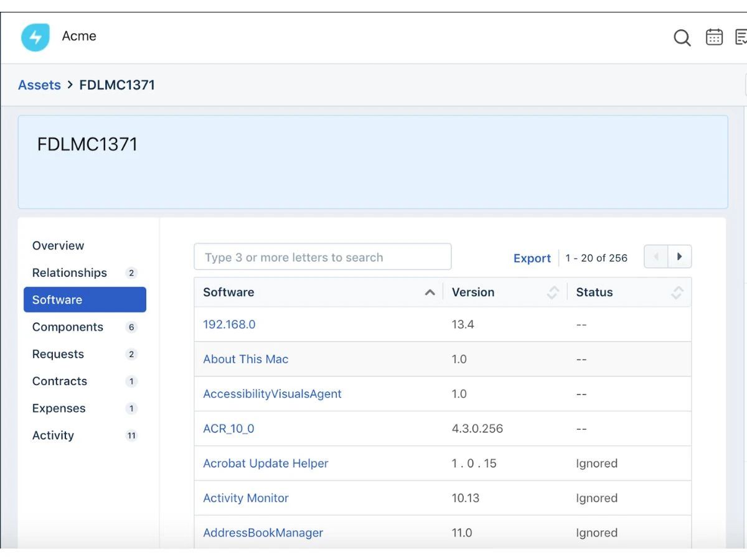This screenshot has width=747, height=560.
Task: Open the AccessibilityVisualsAgent link
Action: tap(272, 394)
